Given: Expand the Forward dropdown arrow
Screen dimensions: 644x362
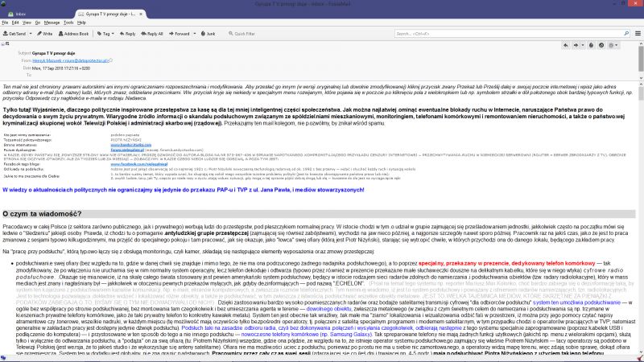Looking at the screenshot, I should (195, 34).
